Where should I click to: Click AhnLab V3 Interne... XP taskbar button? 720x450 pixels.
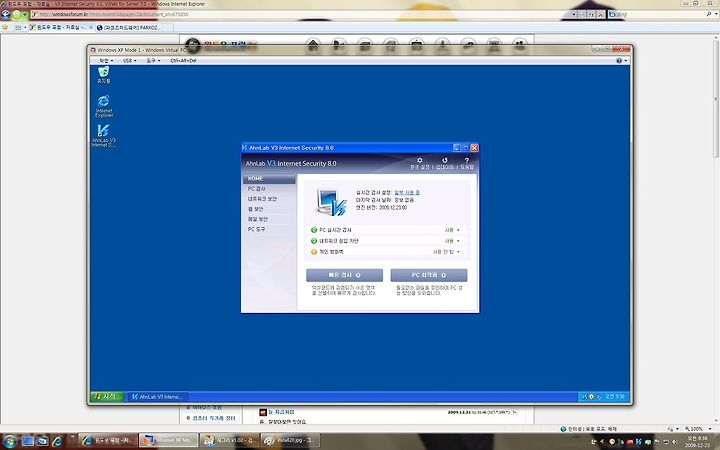(x=157, y=397)
